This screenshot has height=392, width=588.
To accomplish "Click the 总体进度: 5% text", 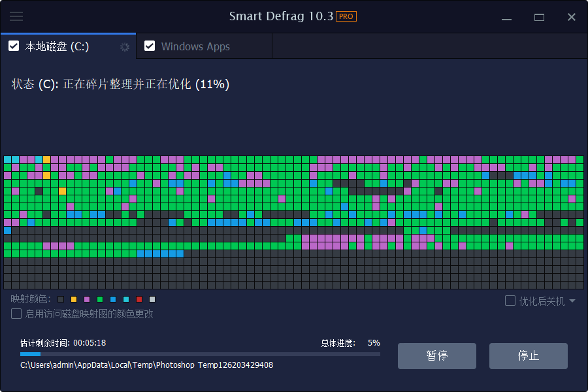I will pos(351,343).
